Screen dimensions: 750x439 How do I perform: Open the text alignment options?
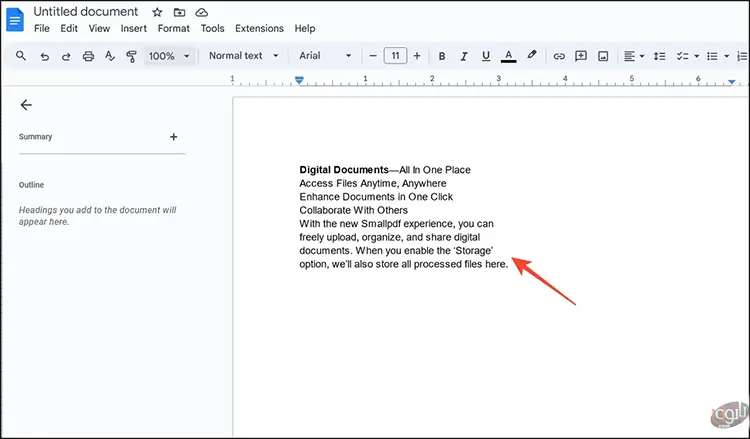click(x=629, y=56)
